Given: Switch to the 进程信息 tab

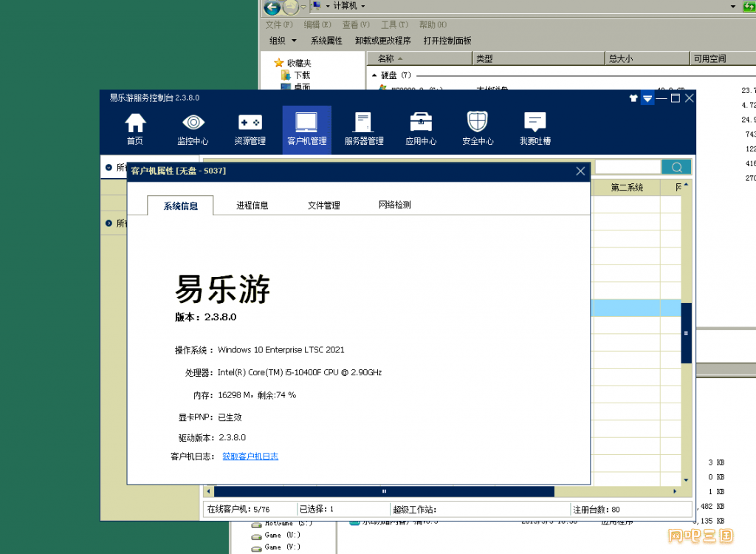Looking at the screenshot, I should coord(252,205).
